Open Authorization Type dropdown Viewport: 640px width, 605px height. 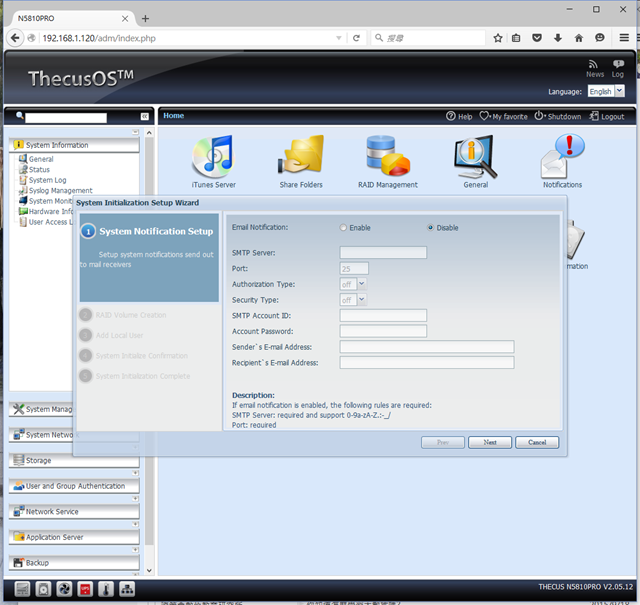click(x=362, y=284)
